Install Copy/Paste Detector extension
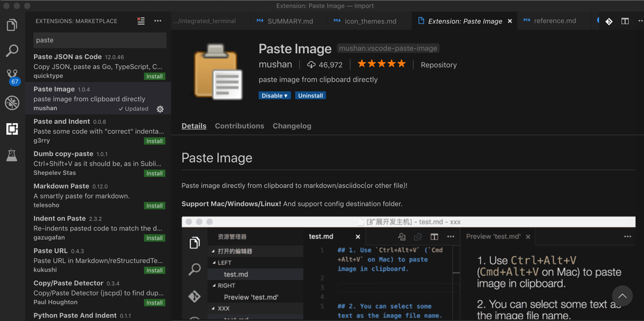 point(154,303)
